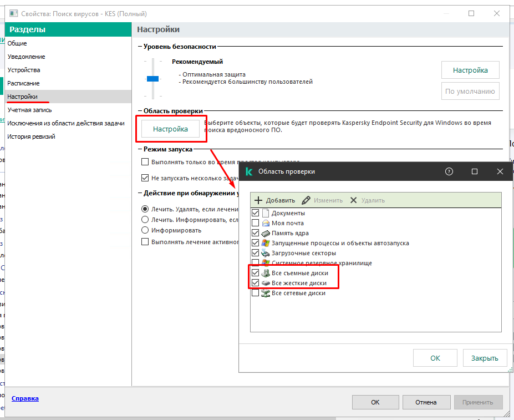Open the help question-mark icon in Область проверки

pos(449,171)
